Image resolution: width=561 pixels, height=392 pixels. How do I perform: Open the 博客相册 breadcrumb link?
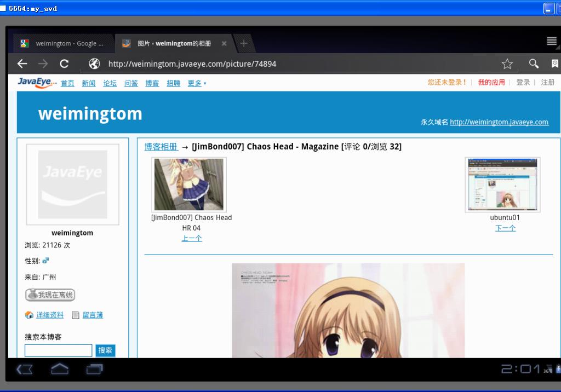click(x=161, y=147)
